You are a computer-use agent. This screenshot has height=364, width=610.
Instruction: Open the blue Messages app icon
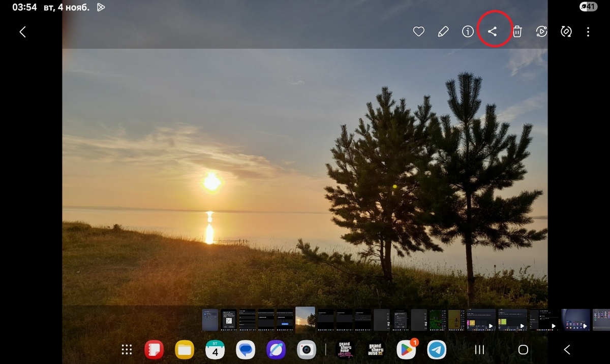tap(246, 349)
